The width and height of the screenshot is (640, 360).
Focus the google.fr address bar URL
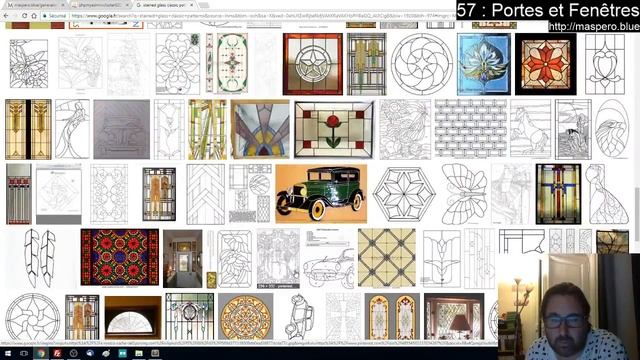[261, 16]
